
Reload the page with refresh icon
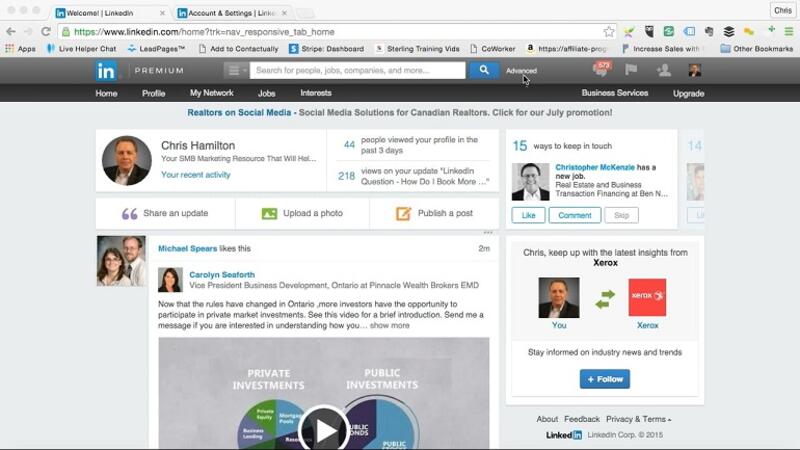point(45,32)
